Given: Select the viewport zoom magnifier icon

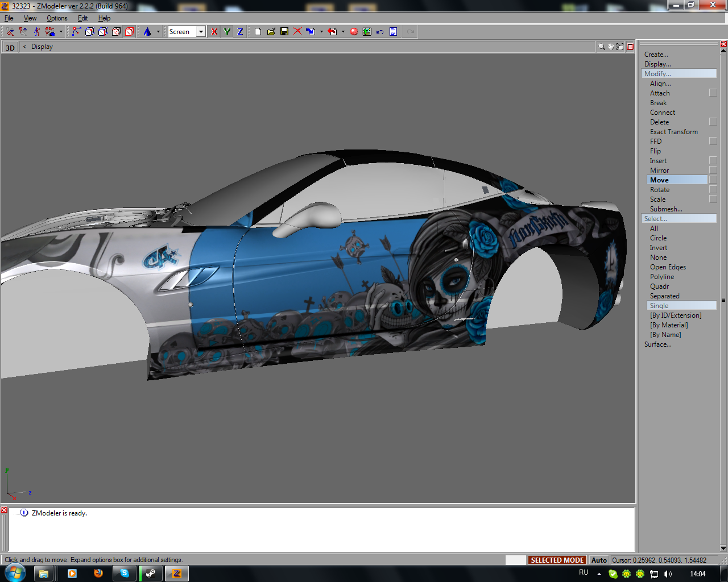Looking at the screenshot, I should (601, 47).
